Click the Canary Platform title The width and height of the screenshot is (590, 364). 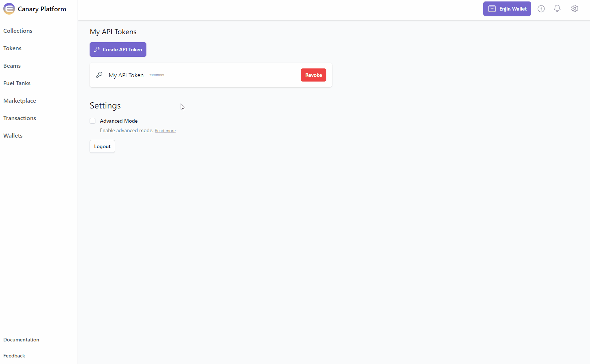pos(42,9)
